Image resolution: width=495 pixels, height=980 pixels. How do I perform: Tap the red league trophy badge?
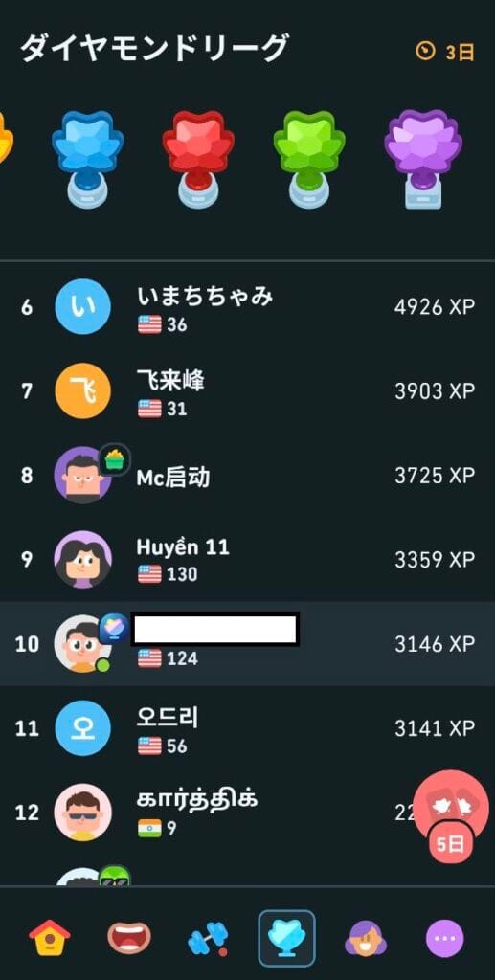pos(198,160)
